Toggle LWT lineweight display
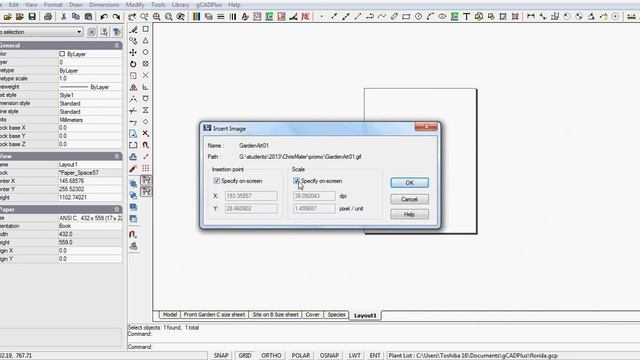The width and height of the screenshot is (640, 360). click(354, 356)
